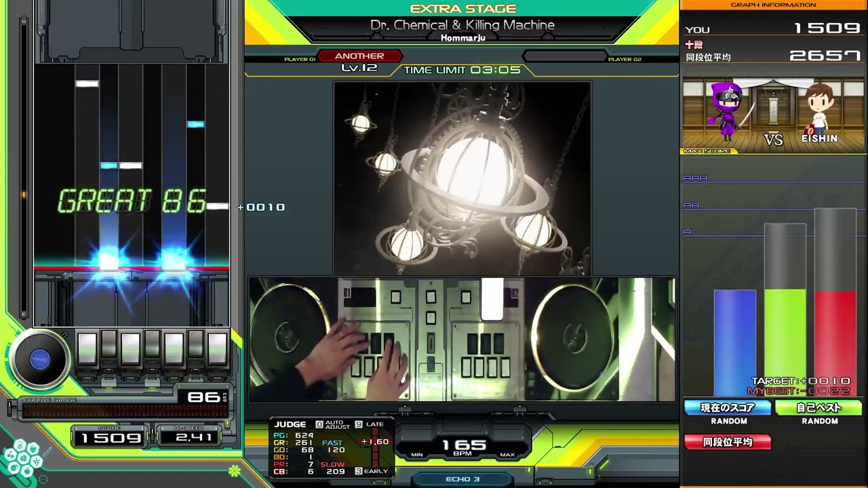Click the ECHO 3 effect label

[462, 479]
